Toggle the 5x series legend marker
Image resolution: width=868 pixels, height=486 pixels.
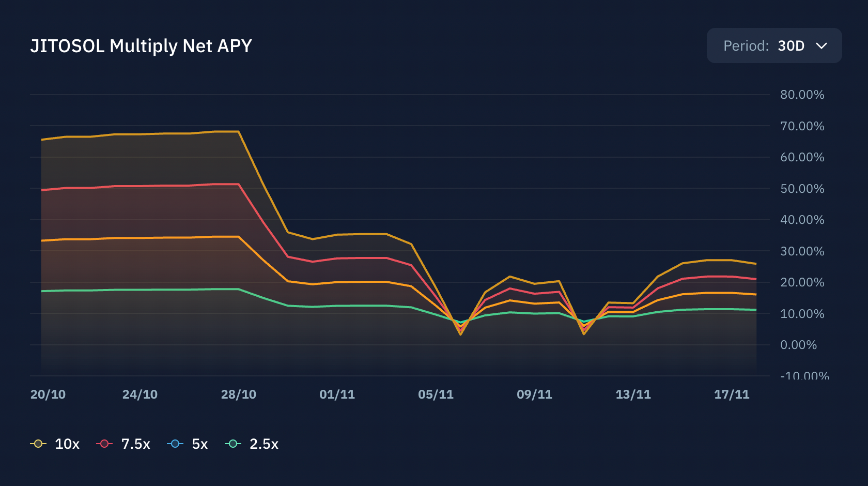point(175,444)
